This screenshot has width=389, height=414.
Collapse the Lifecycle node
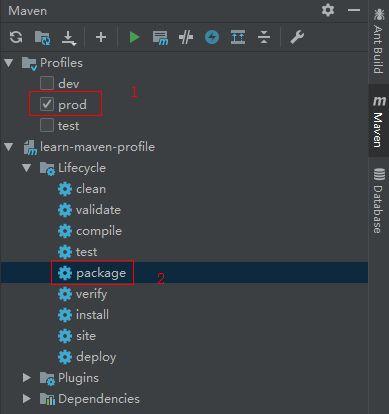(x=27, y=168)
